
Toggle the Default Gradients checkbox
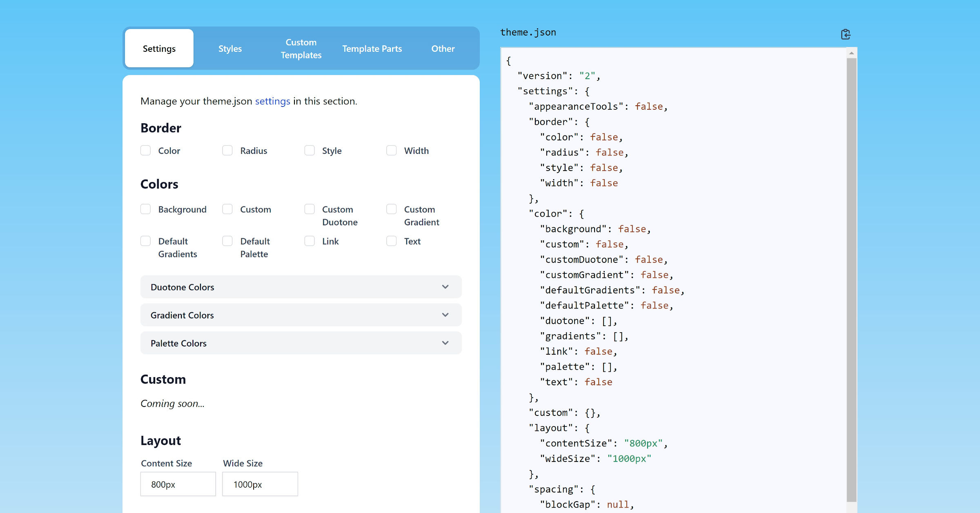pos(145,241)
